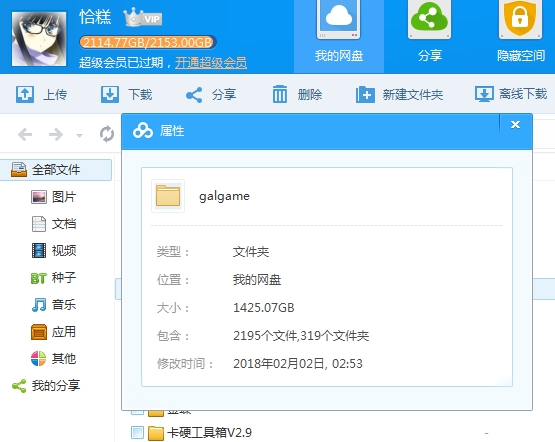Click the username 恰糕
Viewport: 555px width, 442px height.
click(x=95, y=17)
